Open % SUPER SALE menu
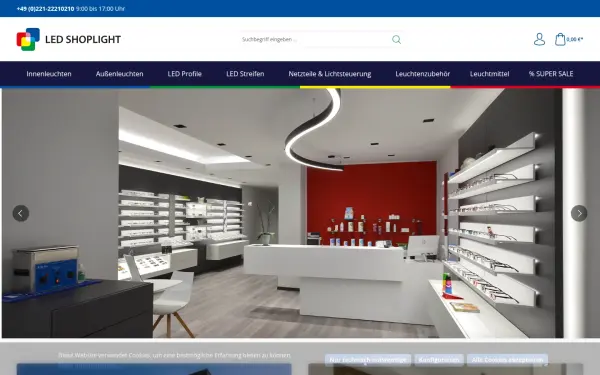This screenshot has height=375, width=600. tap(551, 74)
